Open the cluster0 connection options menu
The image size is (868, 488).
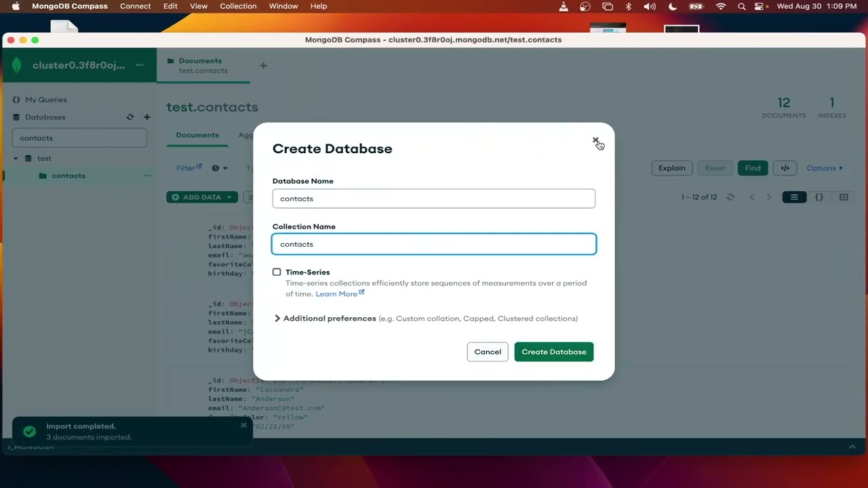(140, 65)
